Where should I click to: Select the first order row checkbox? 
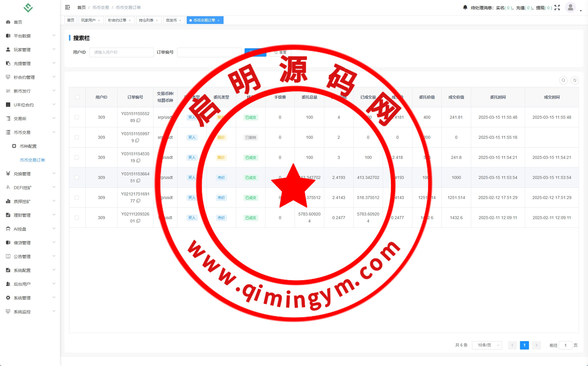77,117
